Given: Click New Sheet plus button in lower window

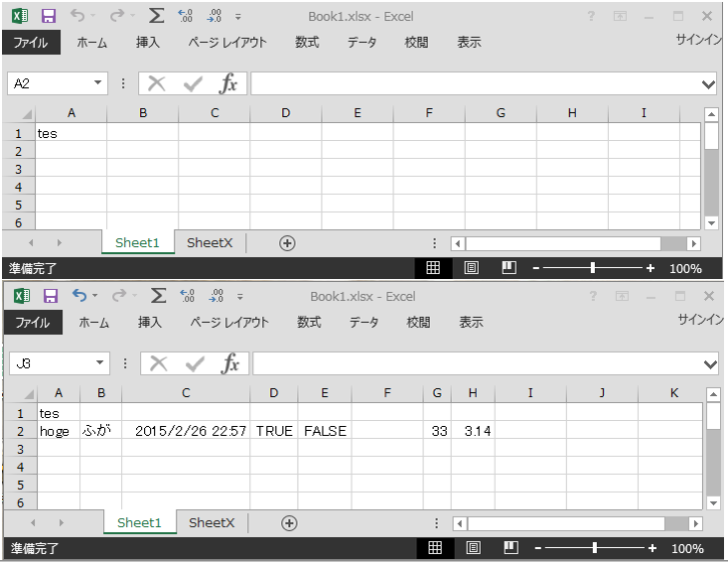Looking at the screenshot, I should point(289,523).
